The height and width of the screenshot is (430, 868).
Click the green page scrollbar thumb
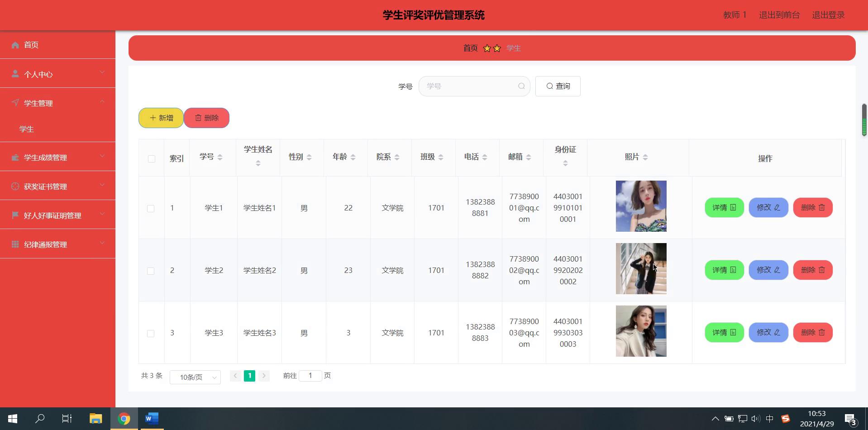tap(864, 120)
